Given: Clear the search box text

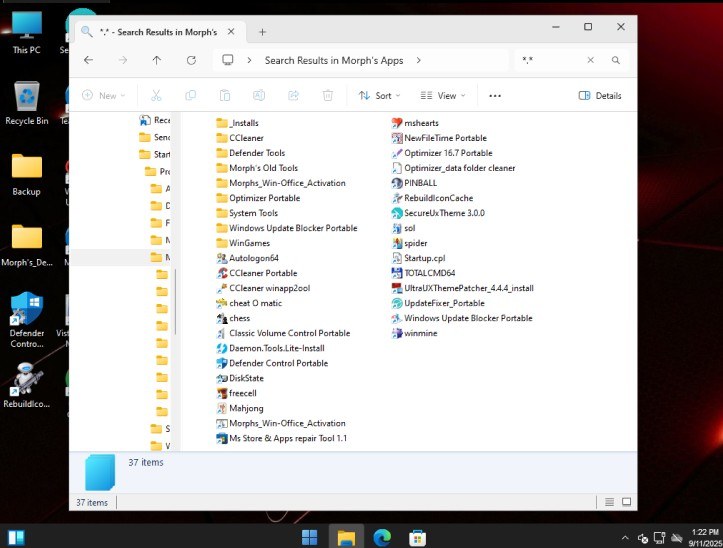Looking at the screenshot, I should [590, 60].
